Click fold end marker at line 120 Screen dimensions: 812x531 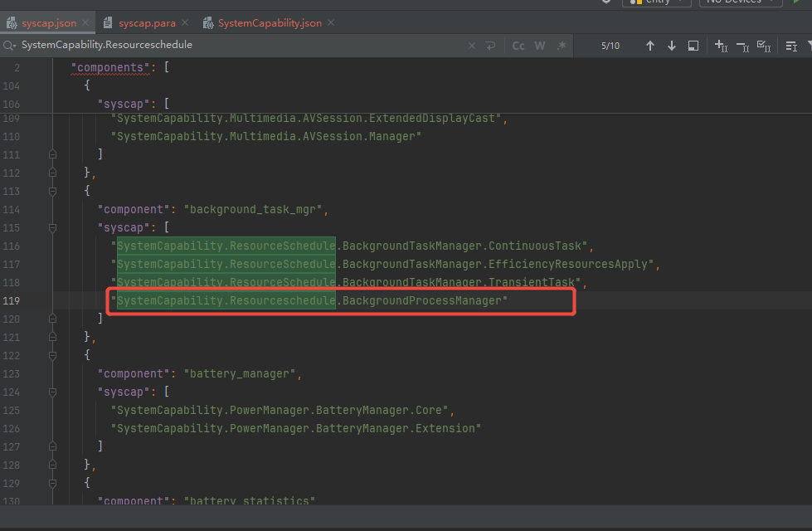coord(52,319)
